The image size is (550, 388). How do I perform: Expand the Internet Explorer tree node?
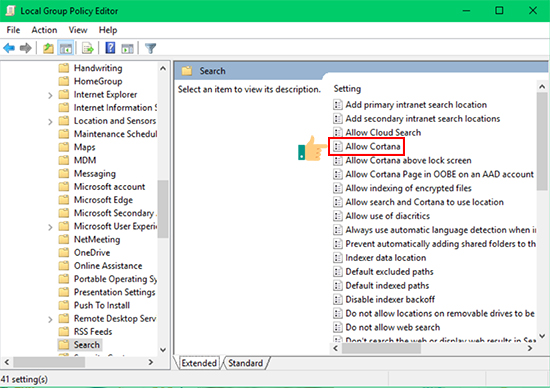(x=50, y=95)
